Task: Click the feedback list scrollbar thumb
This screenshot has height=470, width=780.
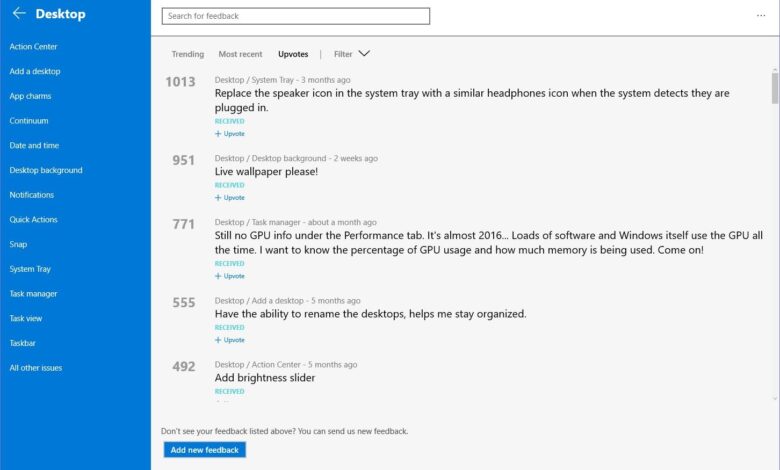Action: click(x=775, y=88)
